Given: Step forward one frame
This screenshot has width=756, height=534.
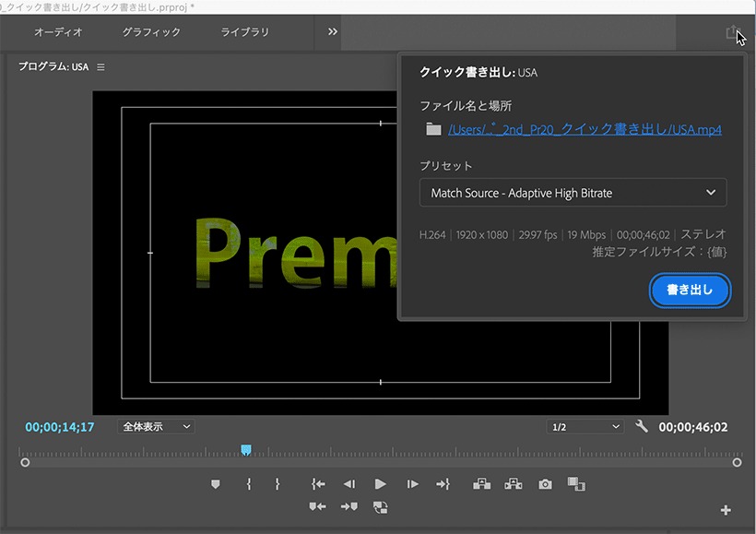Looking at the screenshot, I should (x=412, y=484).
